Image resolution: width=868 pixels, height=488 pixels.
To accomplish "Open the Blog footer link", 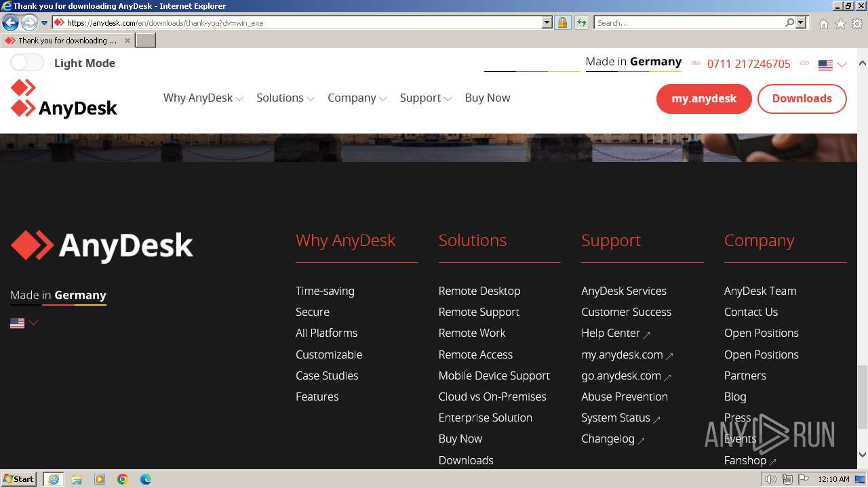I will tap(735, 397).
